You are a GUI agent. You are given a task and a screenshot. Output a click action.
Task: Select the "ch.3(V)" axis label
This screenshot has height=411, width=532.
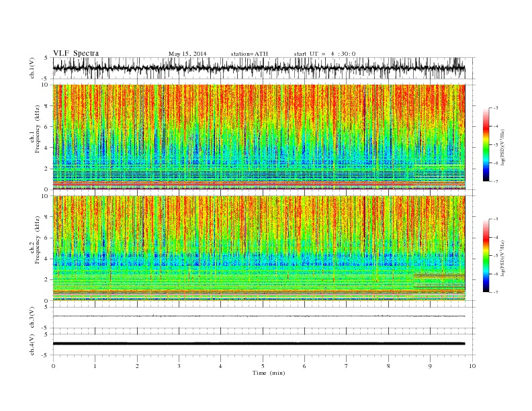(x=32, y=318)
